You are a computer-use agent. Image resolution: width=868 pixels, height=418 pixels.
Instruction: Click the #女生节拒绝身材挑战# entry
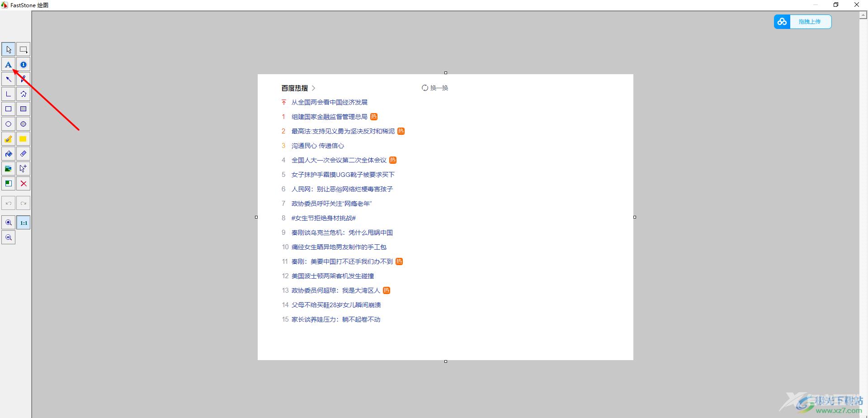[324, 218]
